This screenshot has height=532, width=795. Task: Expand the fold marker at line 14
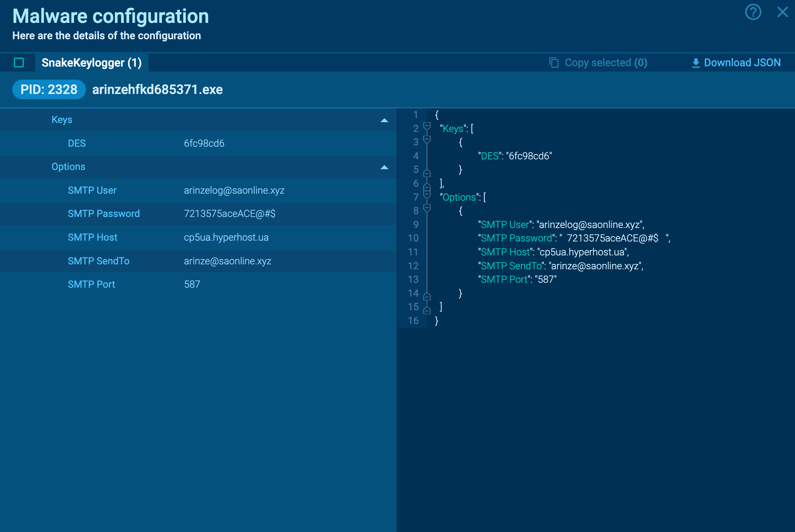pos(427,296)
